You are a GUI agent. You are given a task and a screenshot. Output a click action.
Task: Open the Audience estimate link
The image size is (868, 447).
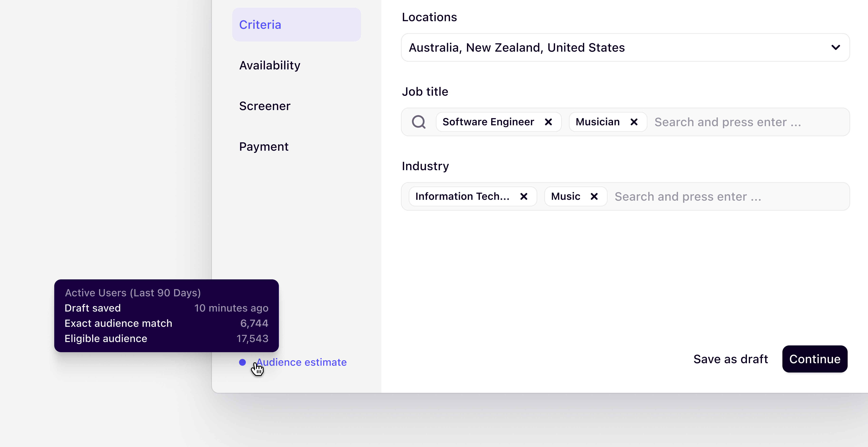(302, 362)
